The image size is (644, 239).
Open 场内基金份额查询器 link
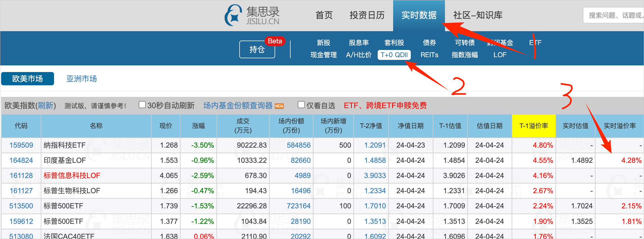pos(238,105)
